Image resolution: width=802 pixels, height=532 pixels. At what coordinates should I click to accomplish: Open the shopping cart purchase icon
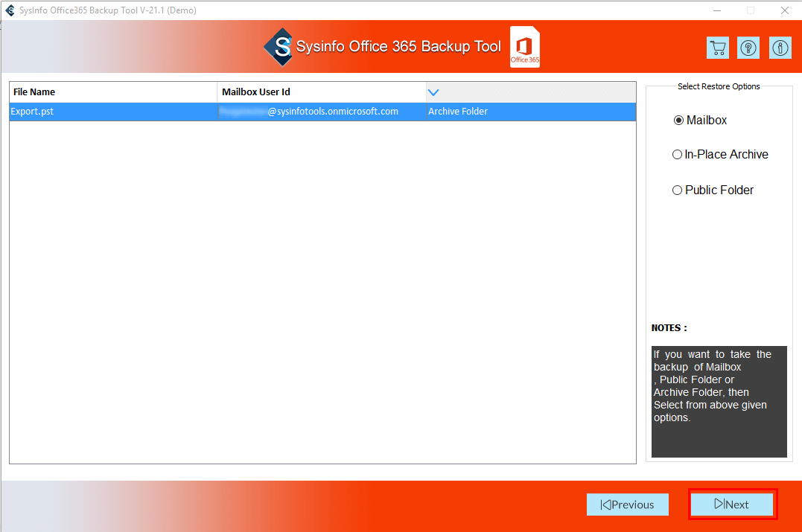click(x=718, y=48)
